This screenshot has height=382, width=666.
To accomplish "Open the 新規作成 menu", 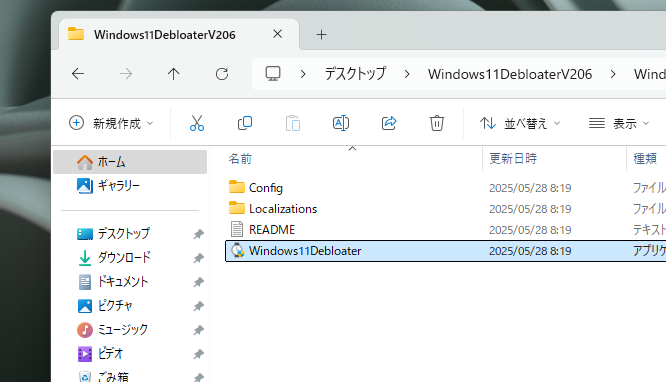I will (x=111, y=123).
